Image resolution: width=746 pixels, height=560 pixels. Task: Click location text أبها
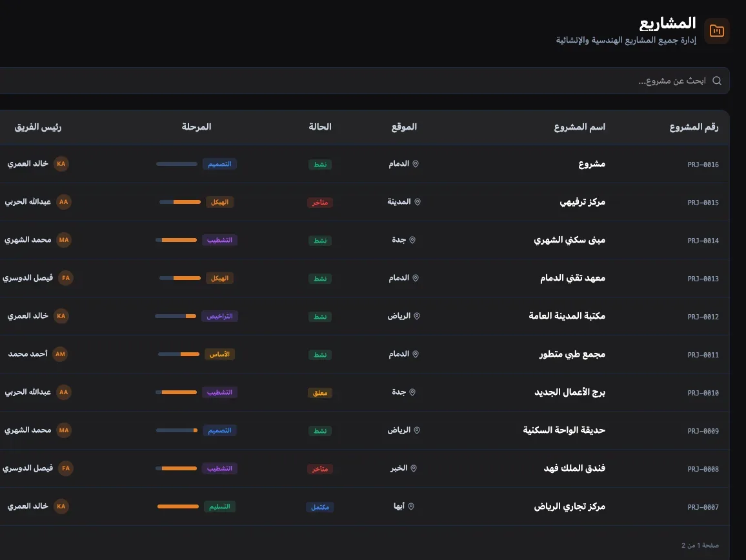tap(399, 506)
